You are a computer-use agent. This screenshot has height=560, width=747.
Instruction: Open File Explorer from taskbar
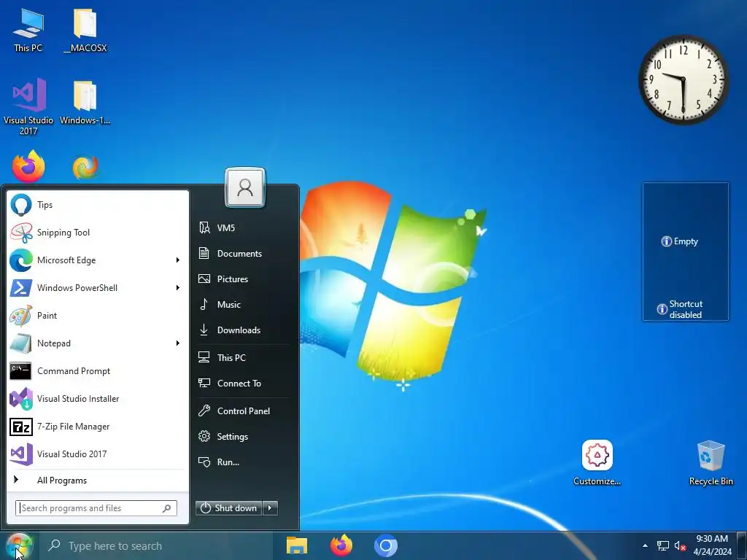[x=296, y=545]
